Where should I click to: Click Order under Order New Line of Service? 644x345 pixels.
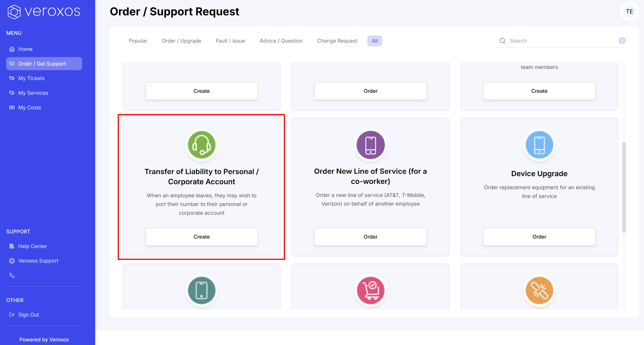(371, 237)
